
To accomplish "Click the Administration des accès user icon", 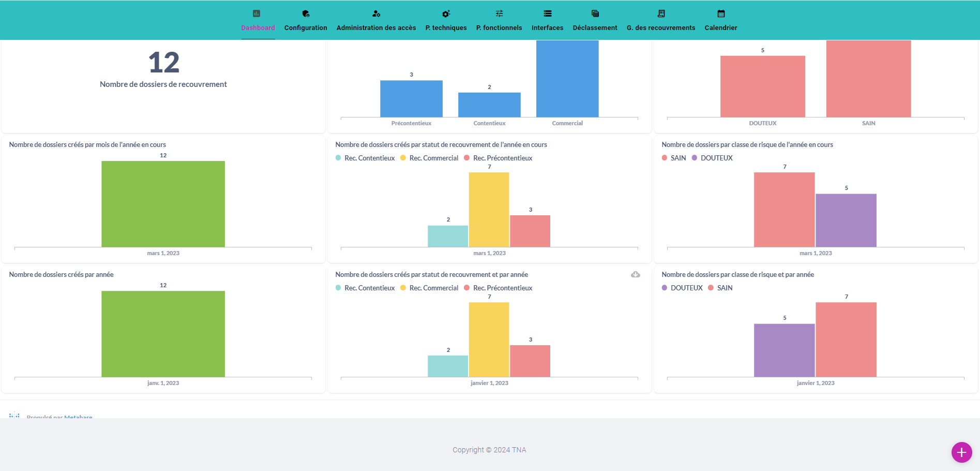I will (376, 13).
